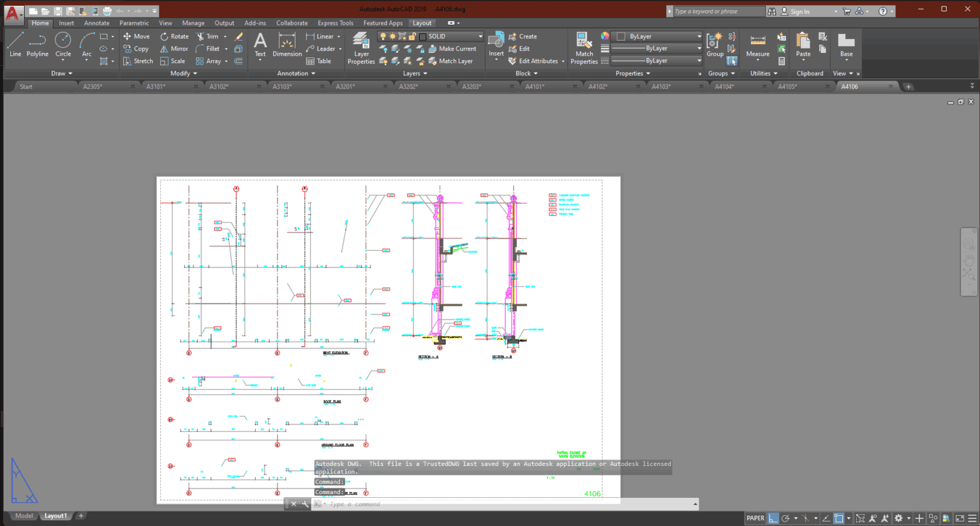
Task: Launch the Measure tool
Action: point(757,45)
